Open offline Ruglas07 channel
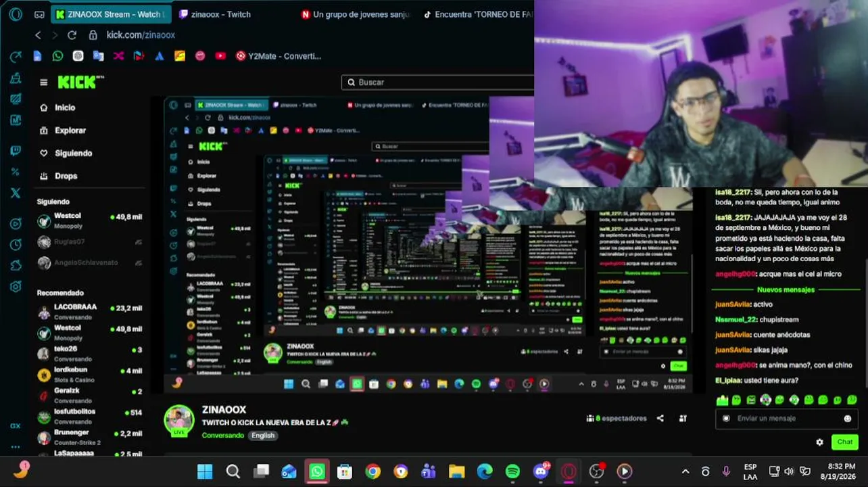Viewport: 868px width, 487px height. click(90, 241)
